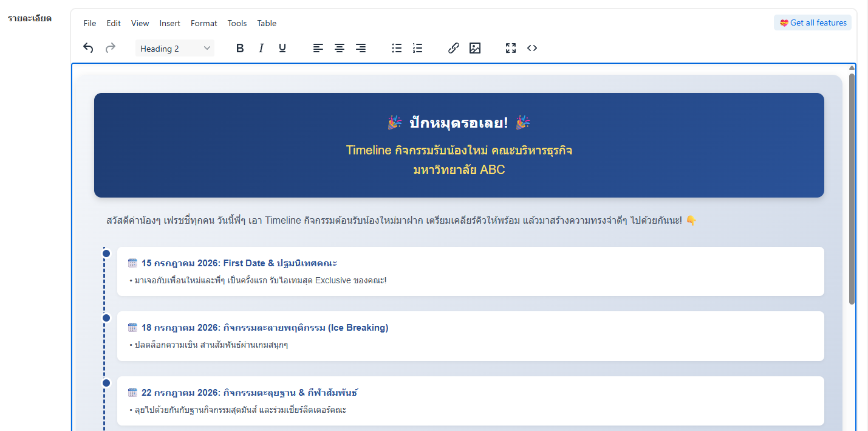Open the Format menu
This screenshot has width=868, height=431.
tap(203, 23)
